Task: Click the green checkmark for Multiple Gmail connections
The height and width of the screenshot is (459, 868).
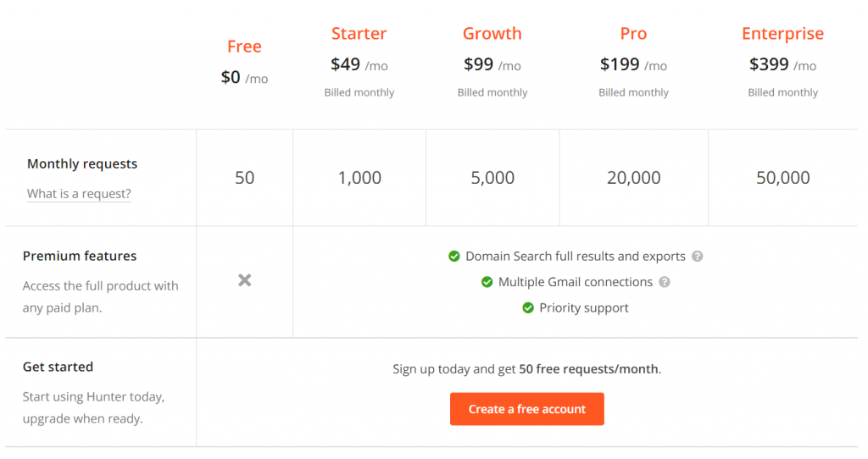Action: [487, 282]
